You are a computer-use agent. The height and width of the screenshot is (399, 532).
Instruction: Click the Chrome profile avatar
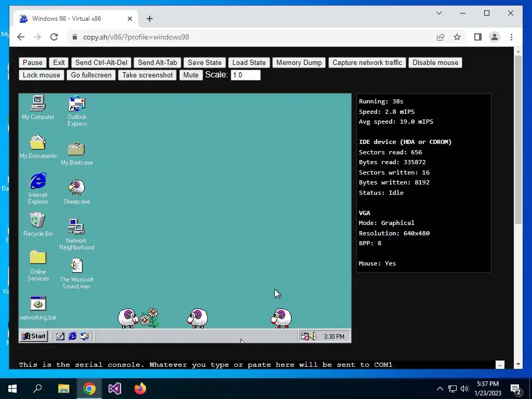[495, 37]
